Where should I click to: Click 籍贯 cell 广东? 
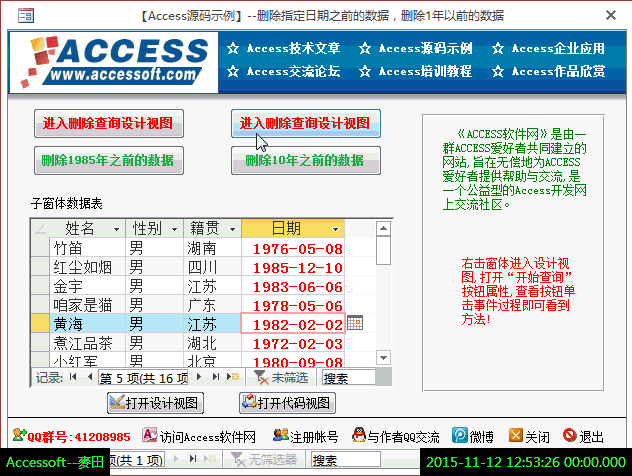pyautogui.click(x=212, y=305)
